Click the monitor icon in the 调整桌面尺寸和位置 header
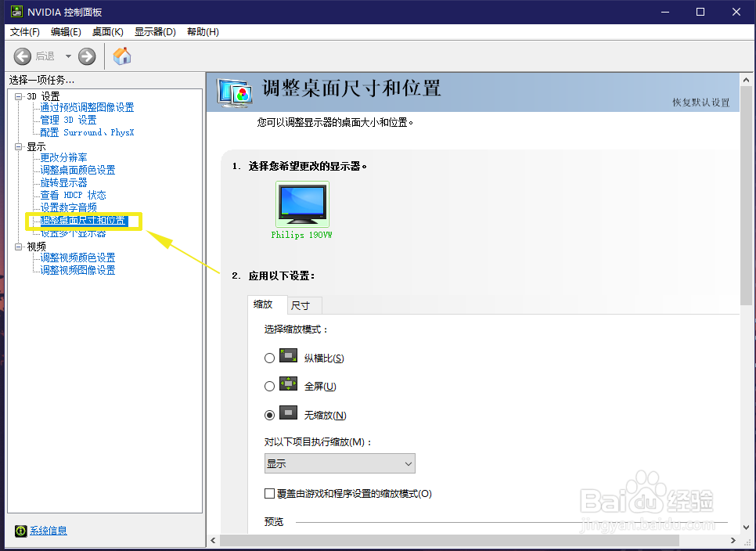The width and height of the screenshot is (756, 551). click(234, 93)
